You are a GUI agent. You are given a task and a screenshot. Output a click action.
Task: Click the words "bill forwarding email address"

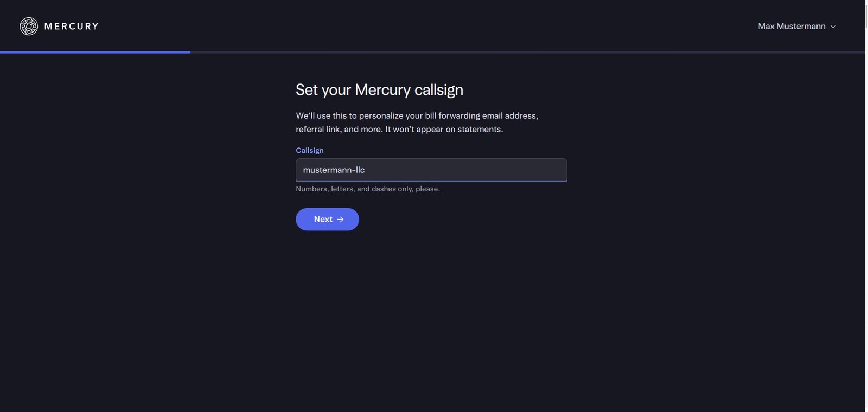pos(481,115)
